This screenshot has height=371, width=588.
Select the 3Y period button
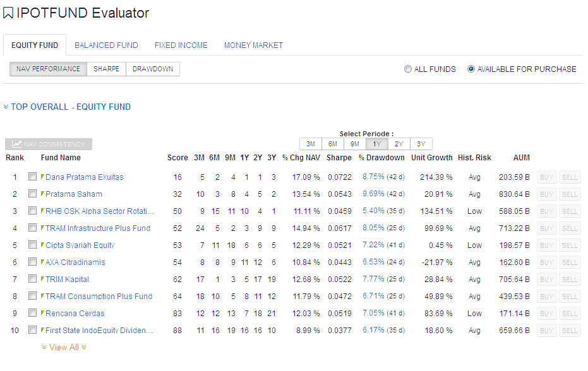(x=421, y=144)
